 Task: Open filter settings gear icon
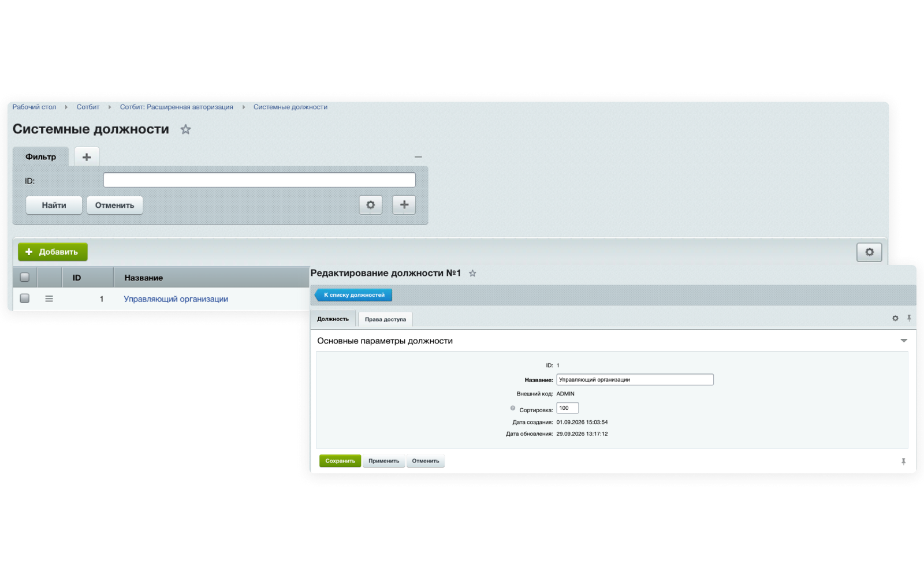point(371,205)
